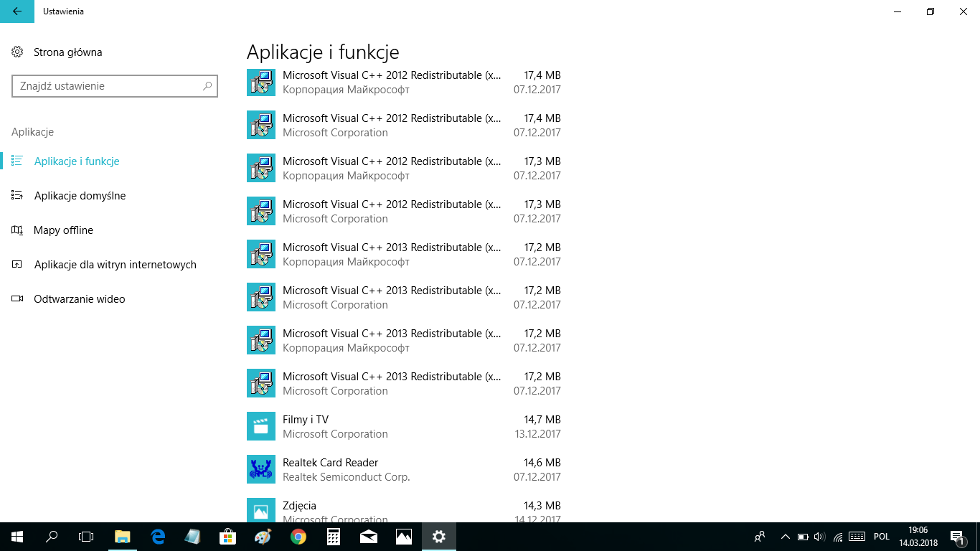Screen dimensions: 980x551
Task: Select the Filmy i TV app entry
Action: click(x=404, y=427)
